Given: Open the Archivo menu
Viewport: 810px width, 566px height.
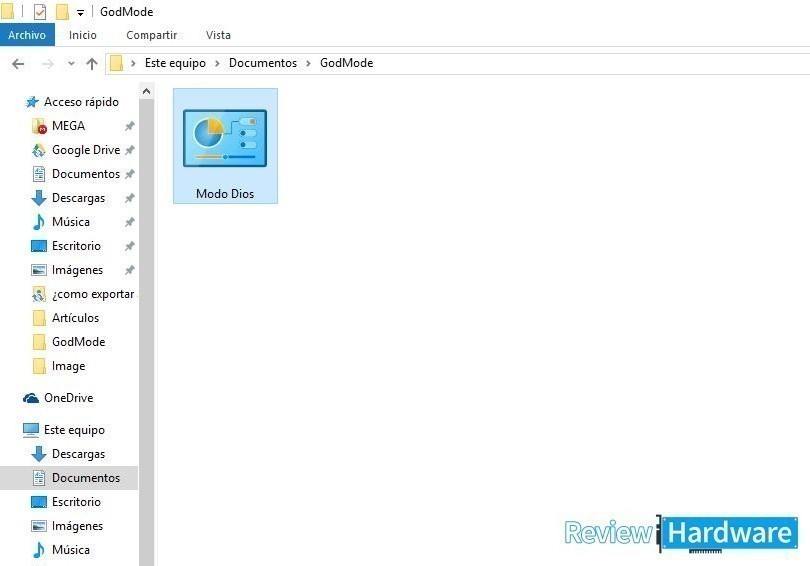Looking at the screenshot, I should point(27,35).
